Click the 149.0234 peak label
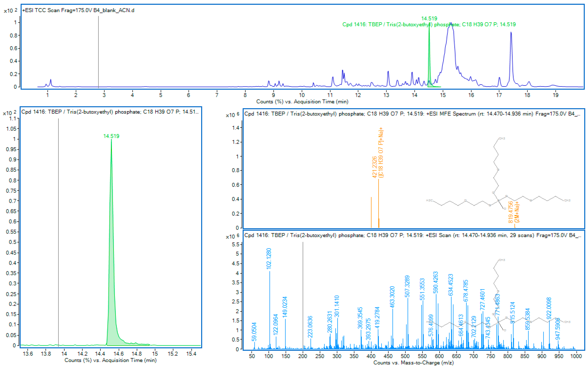This screenshot has width=588, height=368. [285, 307]
